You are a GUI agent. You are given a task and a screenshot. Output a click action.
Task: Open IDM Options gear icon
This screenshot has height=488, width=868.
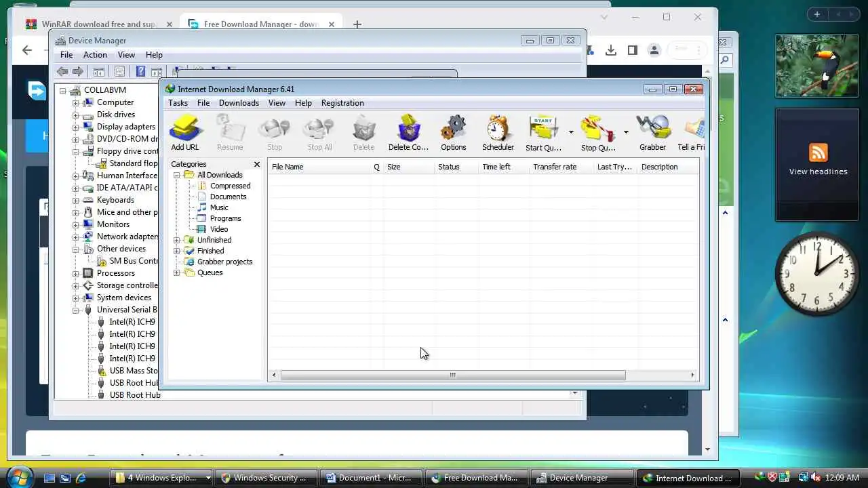click(453, 133)
